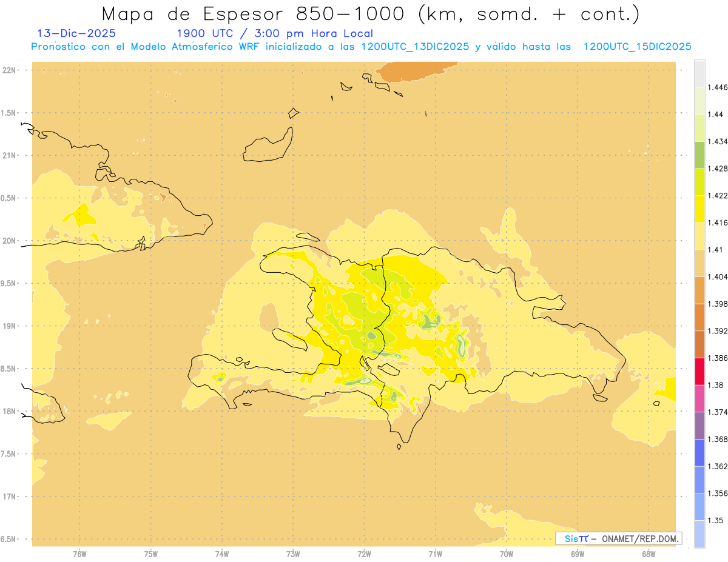Click the '70W' longitude label
The height and width of the screenshot is (562, 728).
pyautogui.click(x=507, y=554)
